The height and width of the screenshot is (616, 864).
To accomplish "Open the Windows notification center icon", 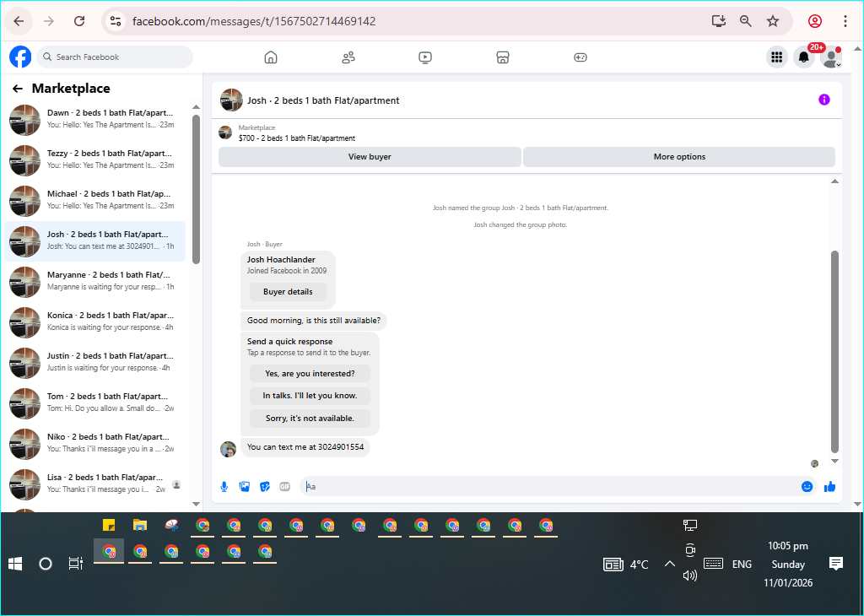I will point(836,564).
